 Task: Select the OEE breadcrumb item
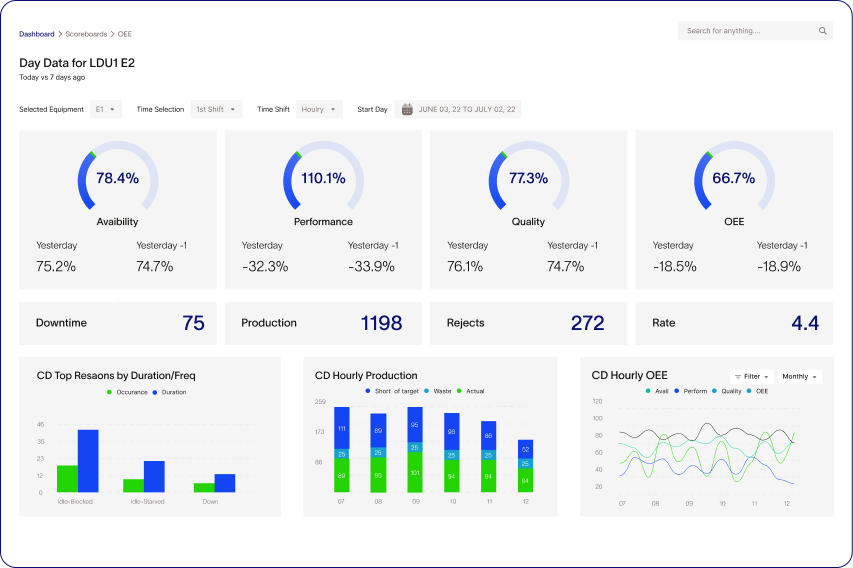(125, 34)
